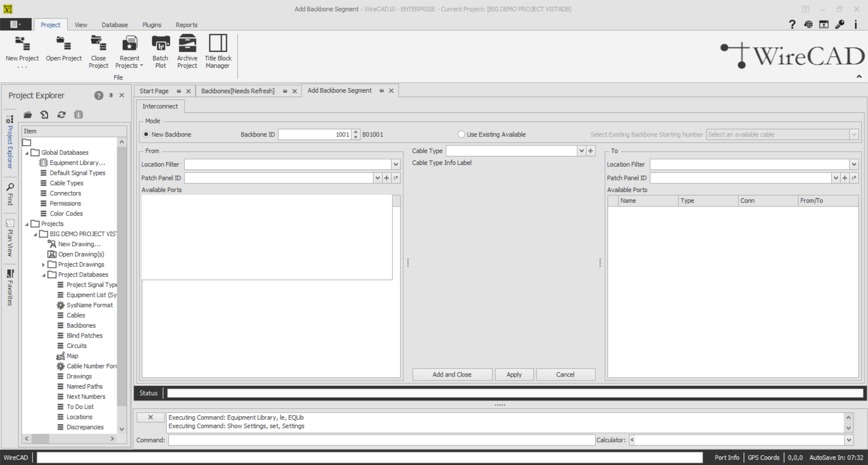Switch to the Start Page tab
Viewport: 868px width, 465px height.
[x=154, y=91]
